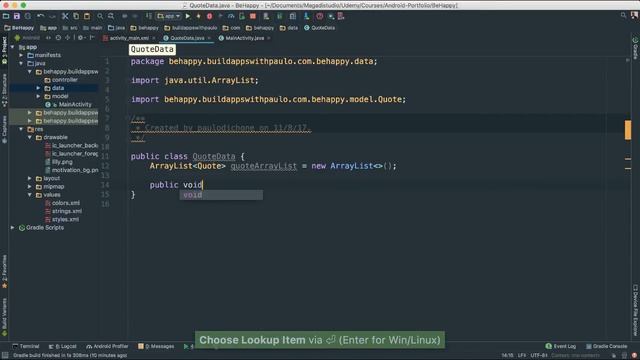
Task: Toggle the Structure side tool window
Action: point(4,91)
